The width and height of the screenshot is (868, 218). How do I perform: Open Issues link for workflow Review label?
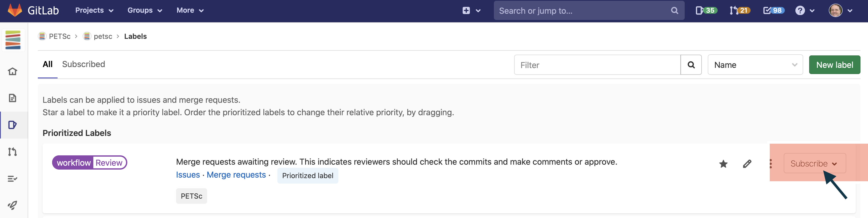[188, 175]
